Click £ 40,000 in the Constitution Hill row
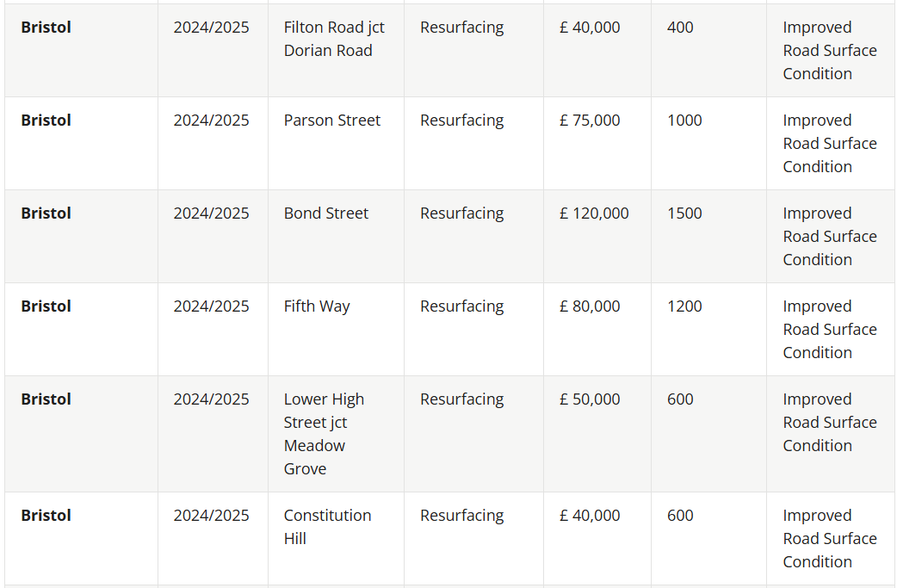The image size is (897, 588). (x=590, y=516)
